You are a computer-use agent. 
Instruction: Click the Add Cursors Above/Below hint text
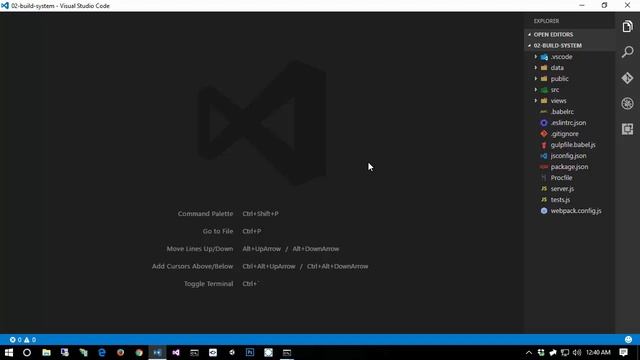pos(192,266)
